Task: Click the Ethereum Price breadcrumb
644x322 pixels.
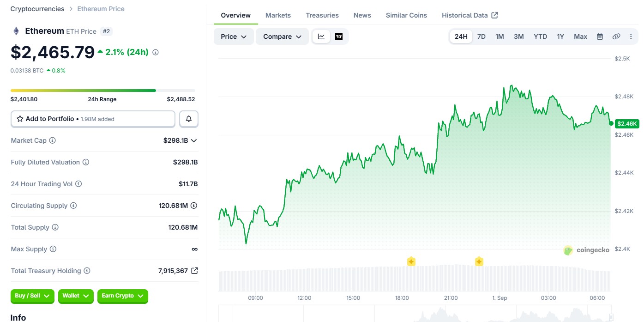Action: (101, 9)
